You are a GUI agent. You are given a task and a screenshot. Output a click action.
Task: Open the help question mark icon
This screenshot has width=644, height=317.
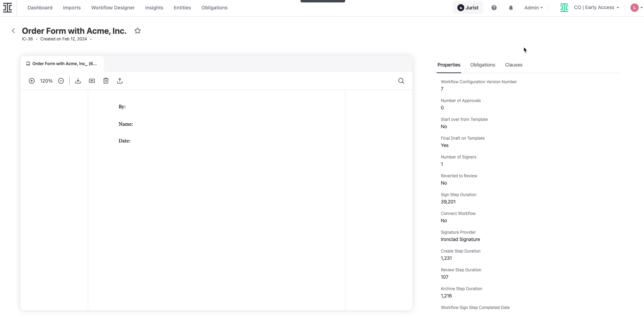(494, 8)
